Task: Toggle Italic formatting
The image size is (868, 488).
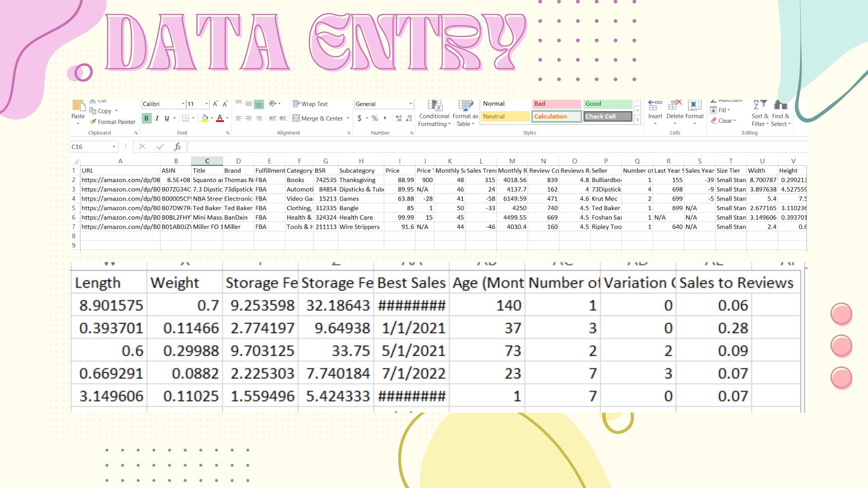Action: pyautogui.click(x=157, y=118)
